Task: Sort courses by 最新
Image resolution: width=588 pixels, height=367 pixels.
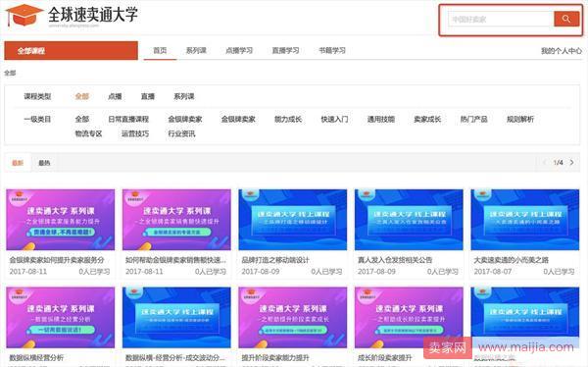Action: pyautogui.click(x=18, y=163)
